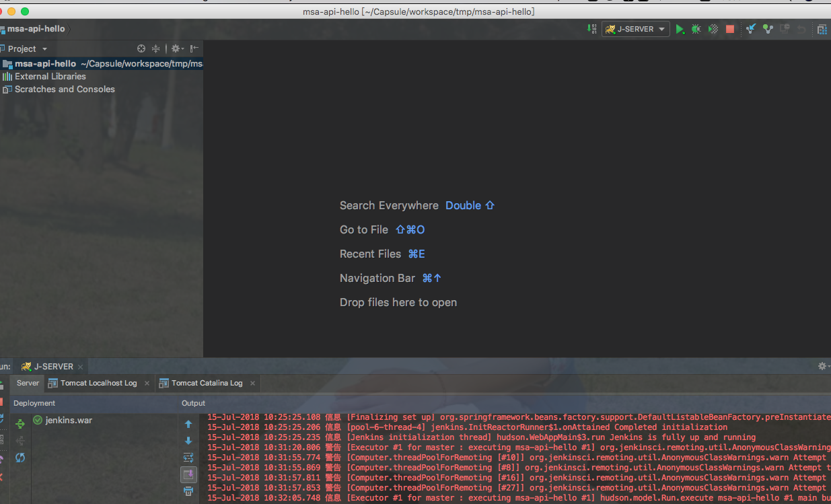Toggle scroll to end of output
This screenshot has width=831, height=504.
(x=188, y=474)
